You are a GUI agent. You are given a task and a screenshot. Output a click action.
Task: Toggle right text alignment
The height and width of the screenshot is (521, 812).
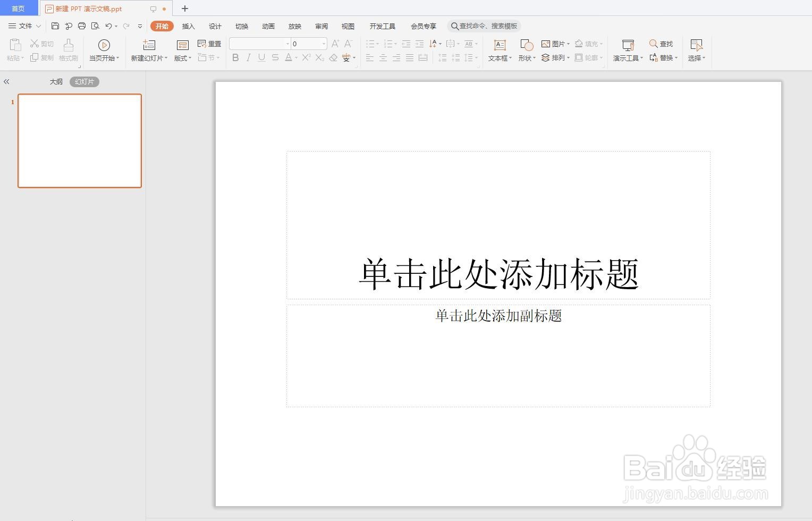point(396,57)
